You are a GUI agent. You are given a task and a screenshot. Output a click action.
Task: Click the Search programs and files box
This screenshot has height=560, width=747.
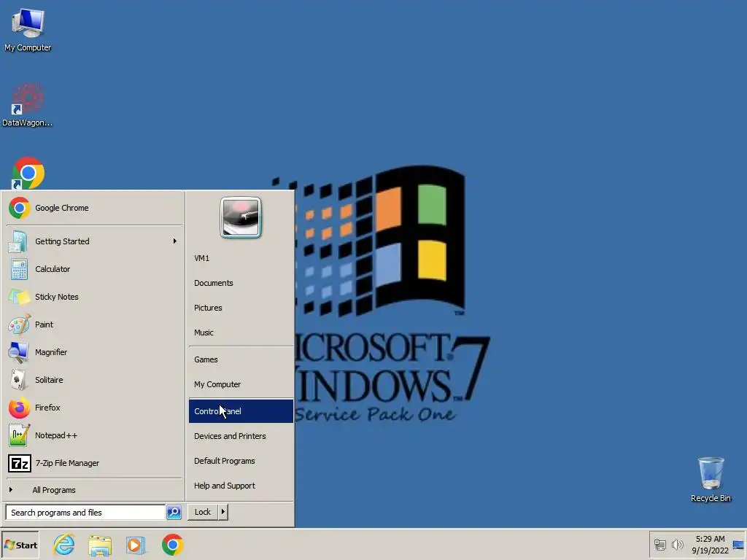point(86,513)
